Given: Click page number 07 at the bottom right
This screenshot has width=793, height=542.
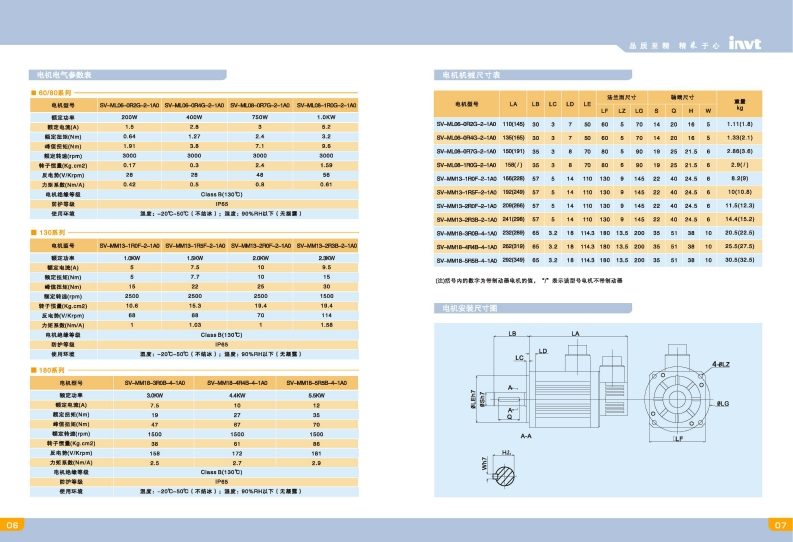Looking at the screenshot, I should [x=780, y=525].
